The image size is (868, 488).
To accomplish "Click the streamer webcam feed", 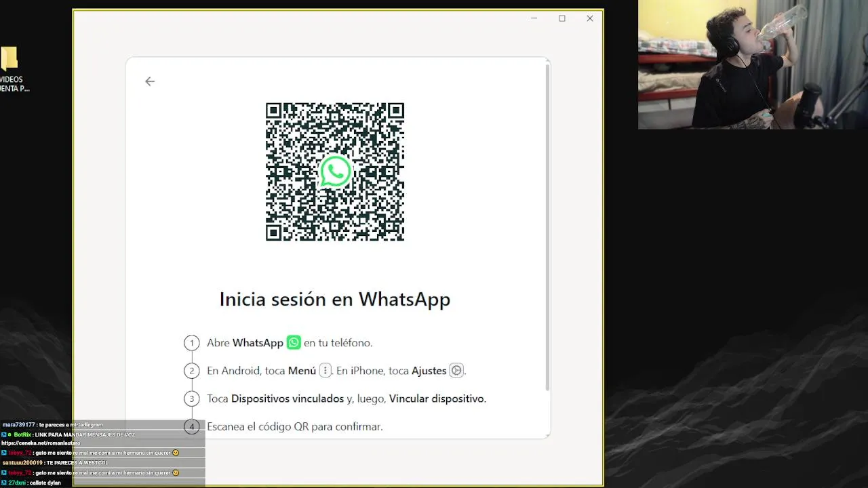I will coord(753,64).
